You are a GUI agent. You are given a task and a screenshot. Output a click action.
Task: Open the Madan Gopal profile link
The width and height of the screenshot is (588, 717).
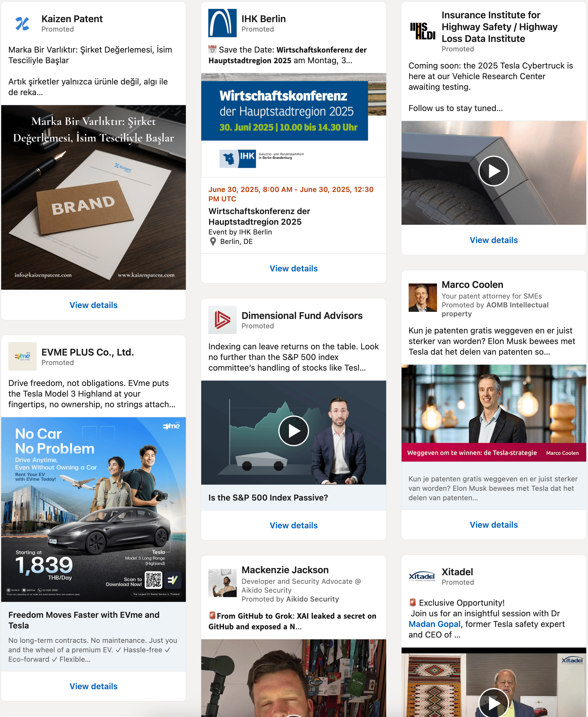pyautogui.click(x=434, y=624)
